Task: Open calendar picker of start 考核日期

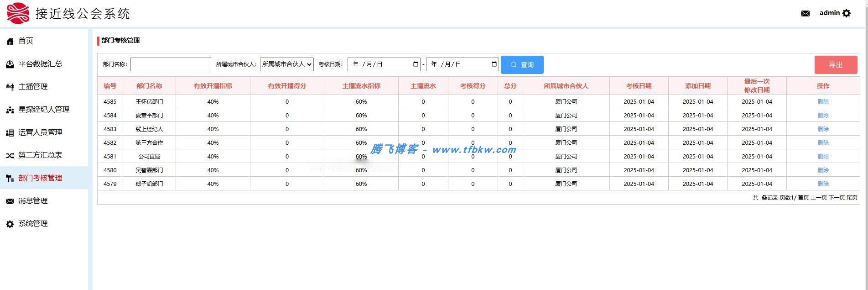Action: (416, 64)
